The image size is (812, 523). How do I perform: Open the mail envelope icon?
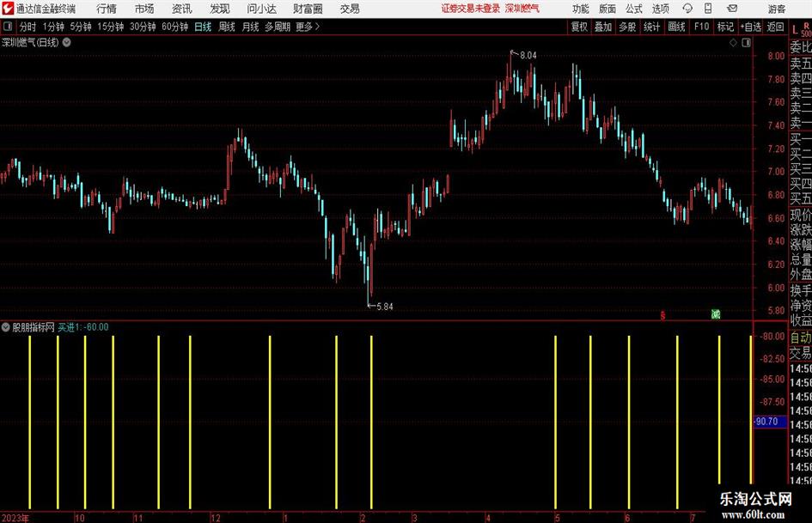click(x=732, y=9)
